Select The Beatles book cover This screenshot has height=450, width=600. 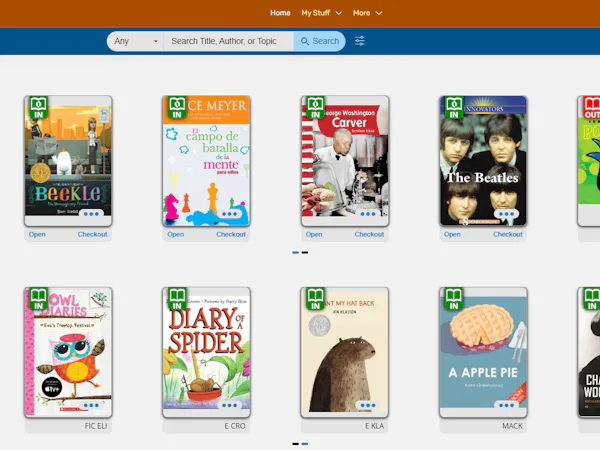coord(483,161)
